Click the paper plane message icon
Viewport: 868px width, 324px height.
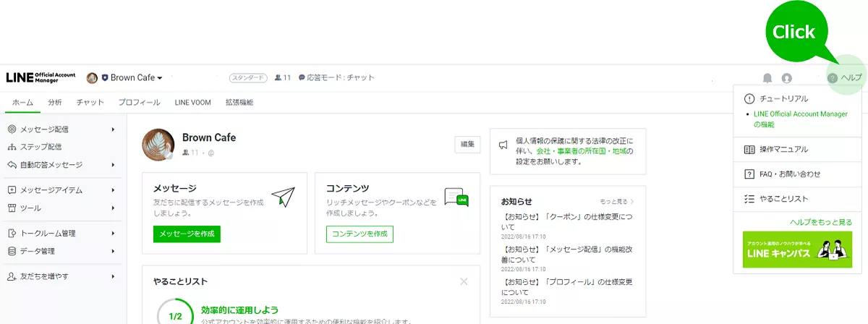tap(283, 196)
